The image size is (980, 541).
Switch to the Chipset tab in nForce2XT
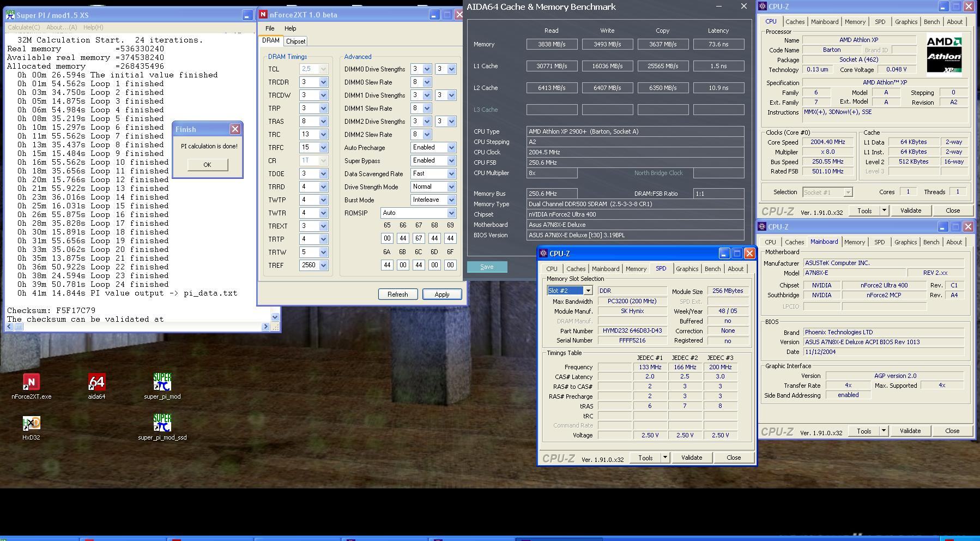(295, 41)
